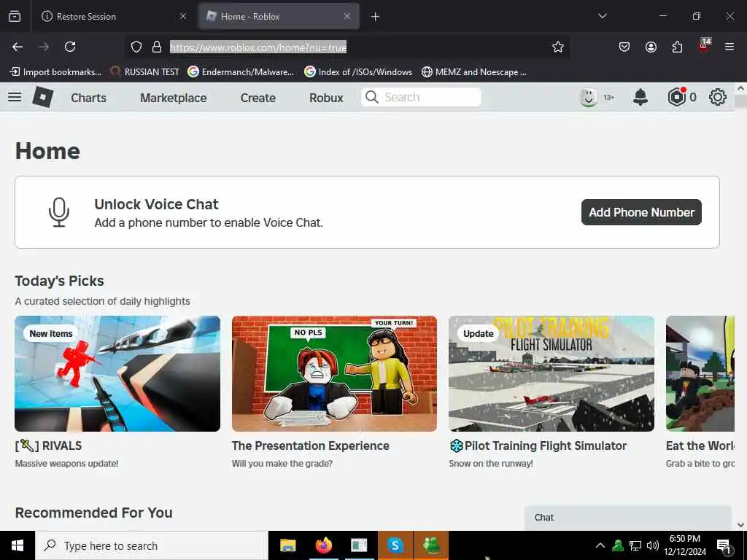Open the Marketplace navigation item
Screen dimensions: 747x560
point(174,98)
